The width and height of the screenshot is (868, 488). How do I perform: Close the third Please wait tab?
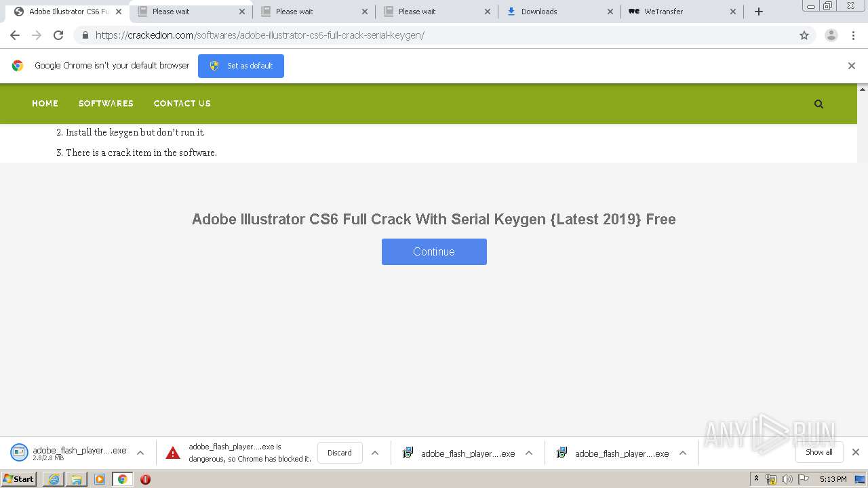point(488,12)
